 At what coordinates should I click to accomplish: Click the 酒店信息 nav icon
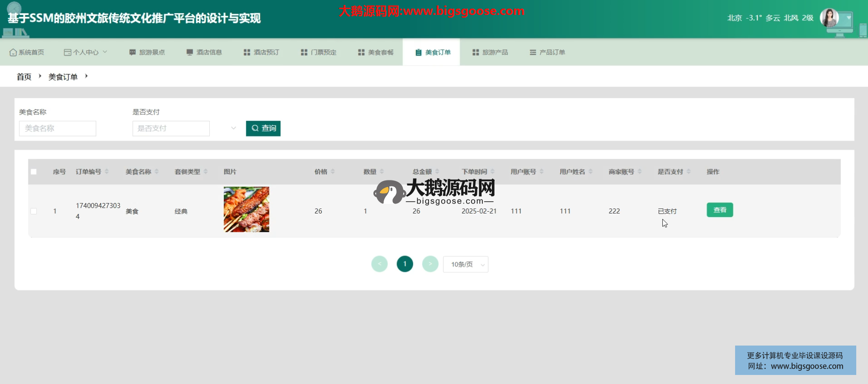point(190,52)
